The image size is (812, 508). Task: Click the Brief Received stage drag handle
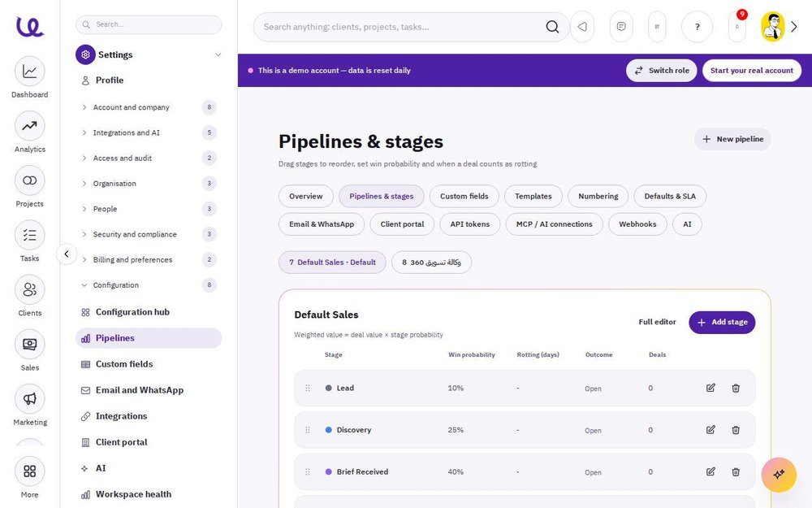(308, 471)
